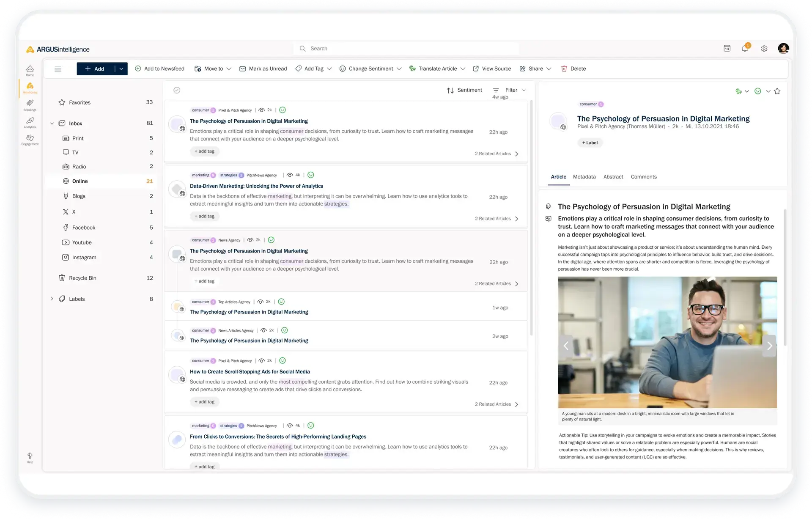Open the calendar icon in top bar

tap(727, 49)
